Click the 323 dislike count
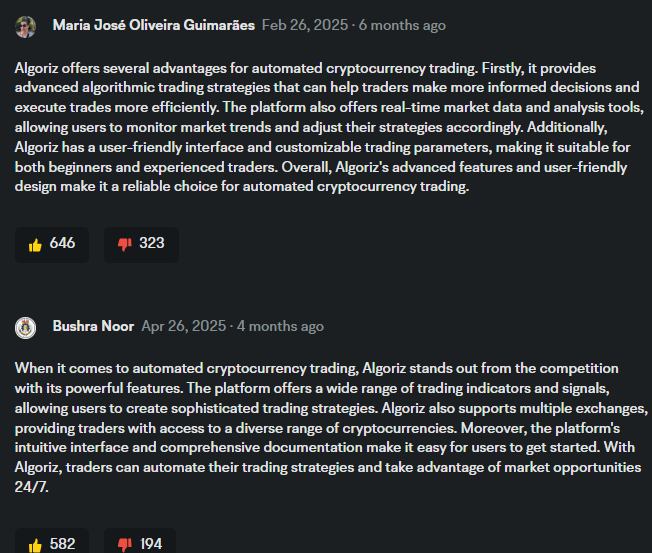This screenshot has width=652, height=553. (152, 244)
